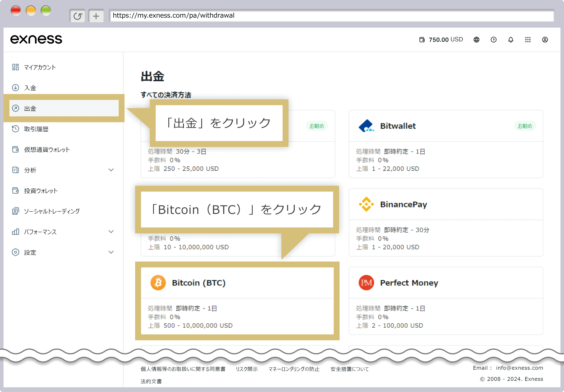This screenshot has height=392, width=564.
Task: Click the パフォーマンス bar chart icon
Action: (16, 232)
